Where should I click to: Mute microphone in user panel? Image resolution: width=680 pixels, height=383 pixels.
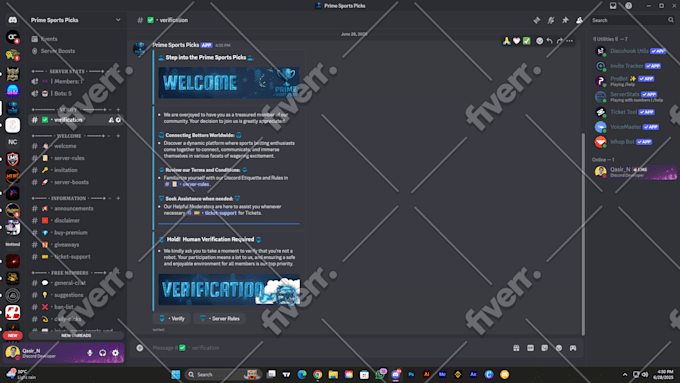(90, 353)
